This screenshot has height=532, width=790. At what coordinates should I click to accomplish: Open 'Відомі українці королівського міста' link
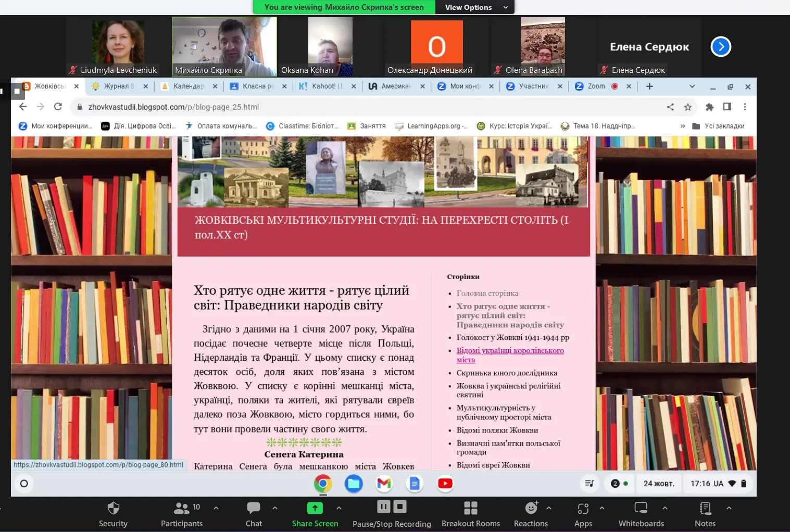(x=510, y=355)
